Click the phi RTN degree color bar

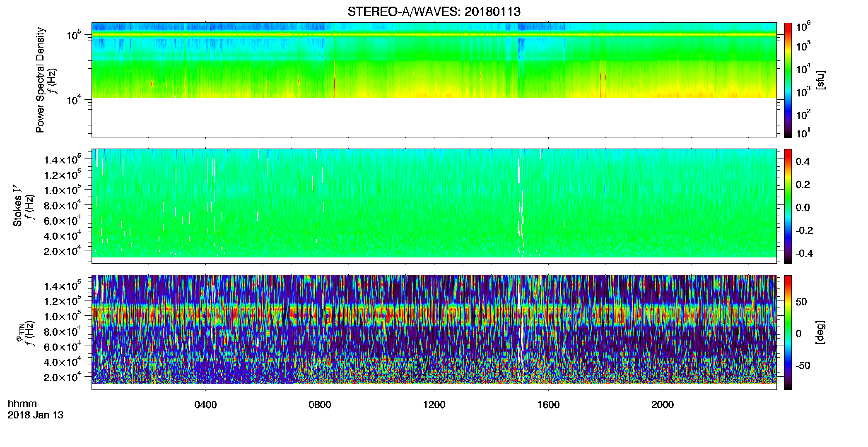pyautogui.click(x=788, y=332)
